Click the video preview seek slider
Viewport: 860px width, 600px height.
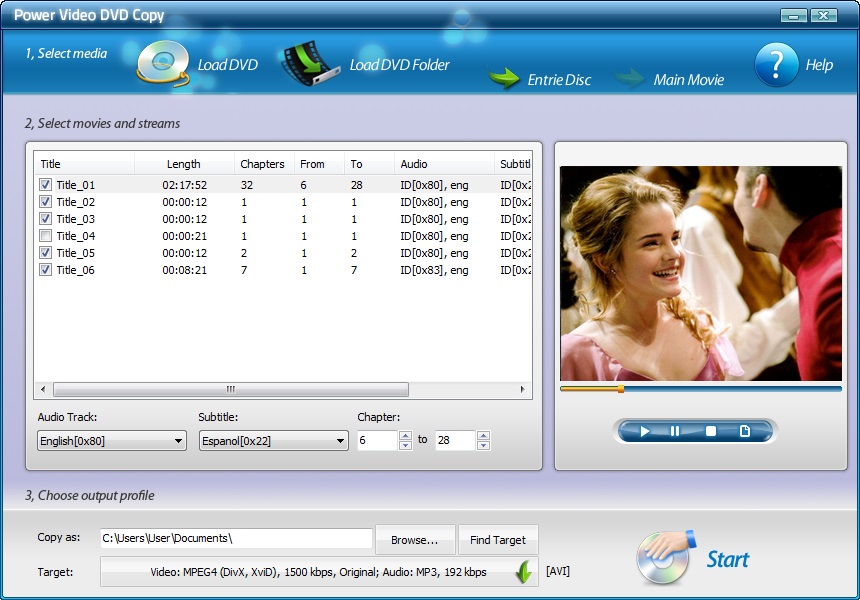pos(700,388)
